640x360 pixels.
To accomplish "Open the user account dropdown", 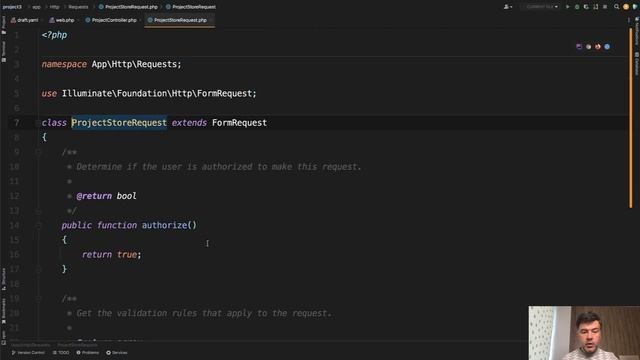I will tap(508, 7).
